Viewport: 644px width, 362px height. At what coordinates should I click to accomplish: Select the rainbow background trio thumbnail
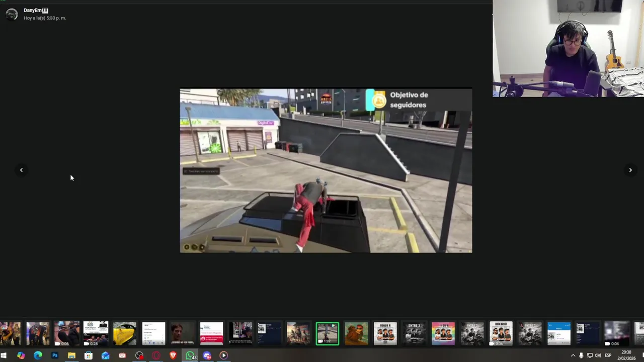pos(443,333)
